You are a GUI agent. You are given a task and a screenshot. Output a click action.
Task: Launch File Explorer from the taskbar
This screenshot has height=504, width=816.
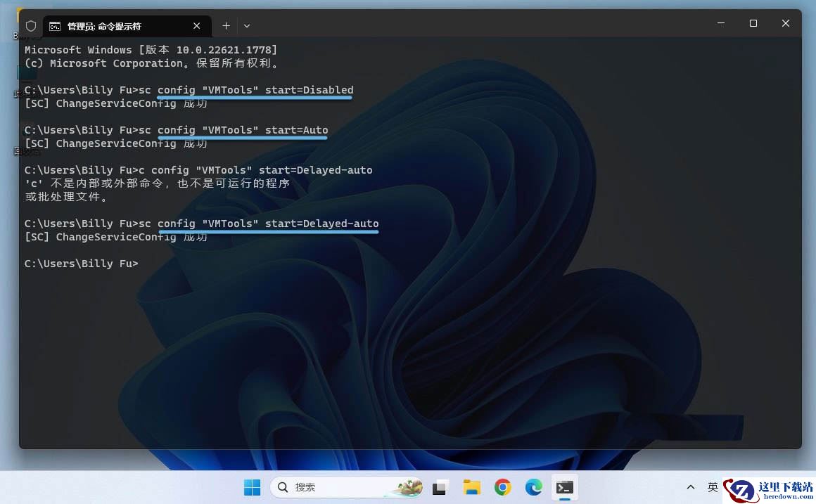[471, 487]
